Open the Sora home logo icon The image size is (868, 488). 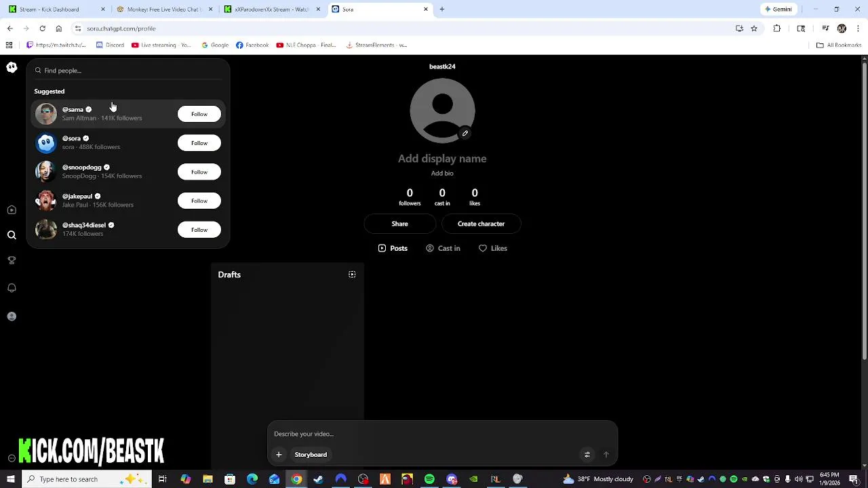coord(12,67)
